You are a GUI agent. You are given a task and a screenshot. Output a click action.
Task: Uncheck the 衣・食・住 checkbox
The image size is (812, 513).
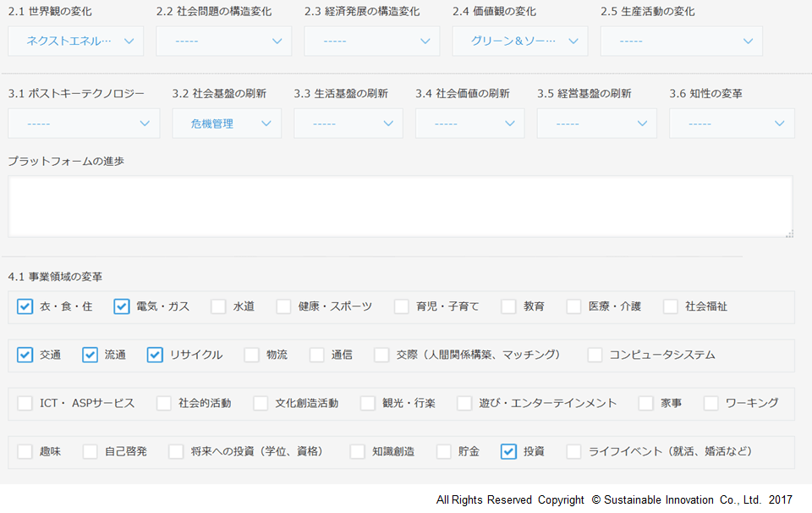pos(25,306)
